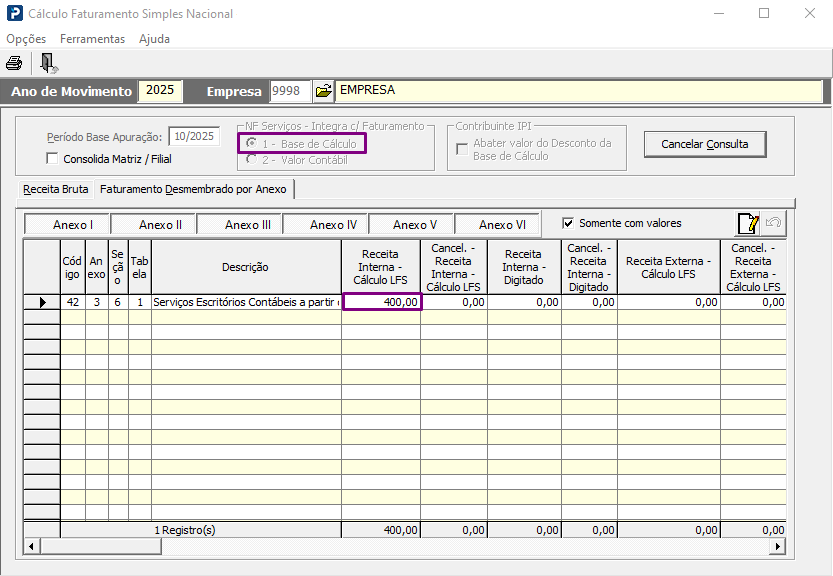
Task: Click the undo arrow icon above grid
Action: (x=773, y=224)
